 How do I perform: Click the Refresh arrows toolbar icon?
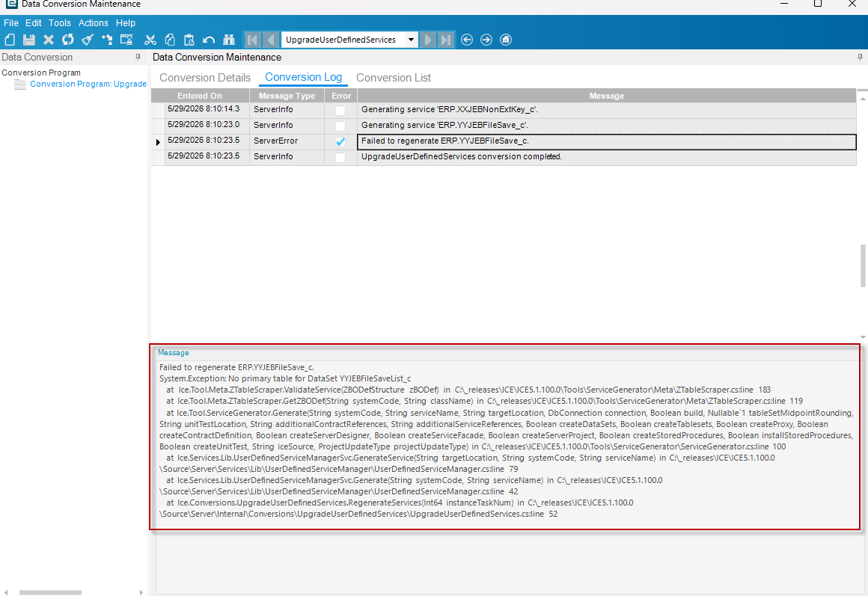[x=68, y=40]
